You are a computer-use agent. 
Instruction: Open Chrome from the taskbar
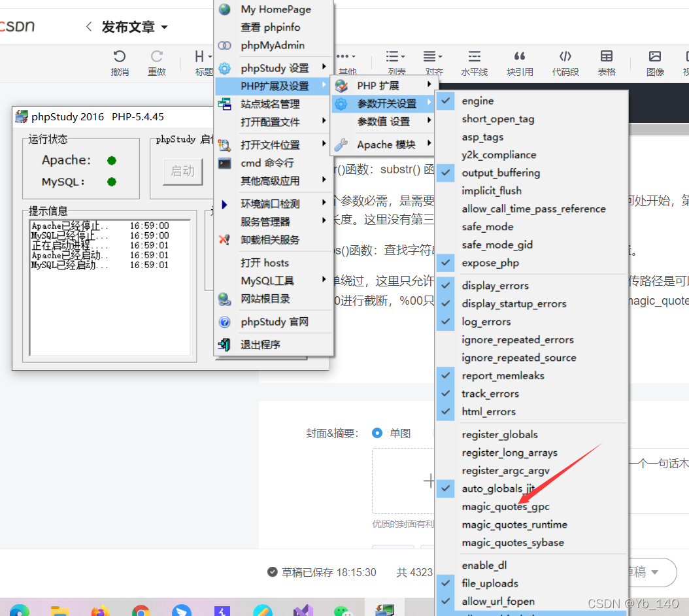[x=141, y=611]
